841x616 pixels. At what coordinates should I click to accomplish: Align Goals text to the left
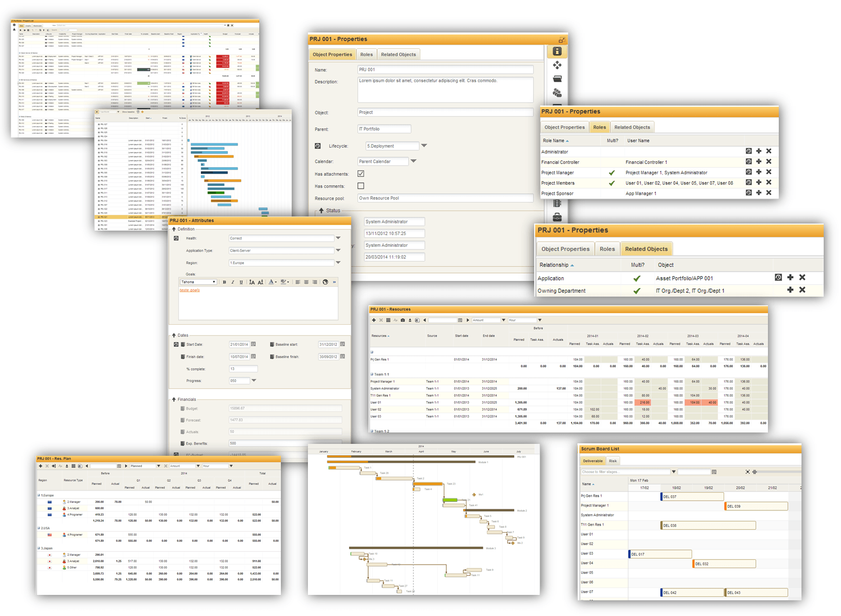(298, 282)
